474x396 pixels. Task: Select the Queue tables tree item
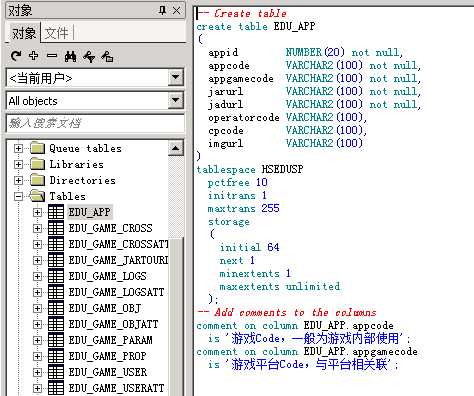point(85,148)
